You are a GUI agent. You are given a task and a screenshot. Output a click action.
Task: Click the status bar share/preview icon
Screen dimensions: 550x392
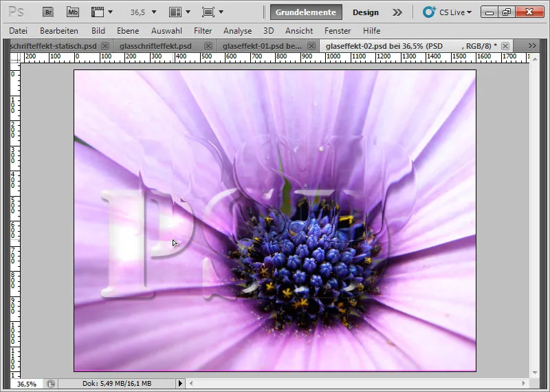(51, 384)
